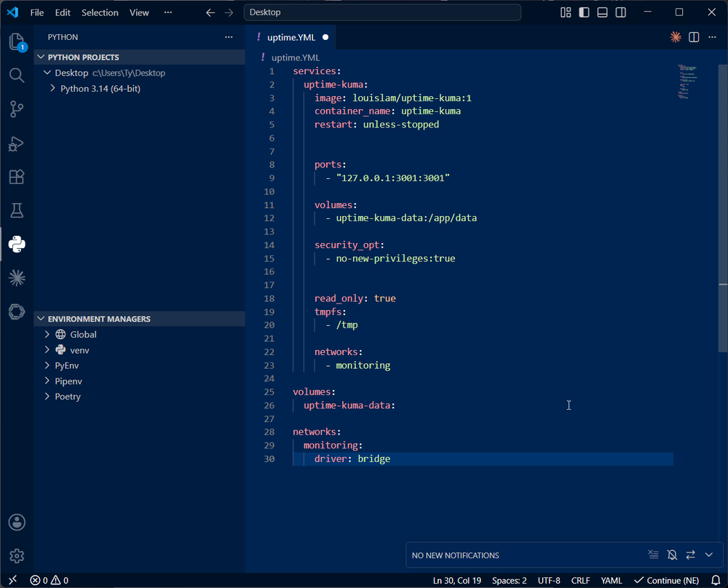Screen dimensions: 728x588
Task: Collapse the Environment Managers section
Action: (139, 319)
